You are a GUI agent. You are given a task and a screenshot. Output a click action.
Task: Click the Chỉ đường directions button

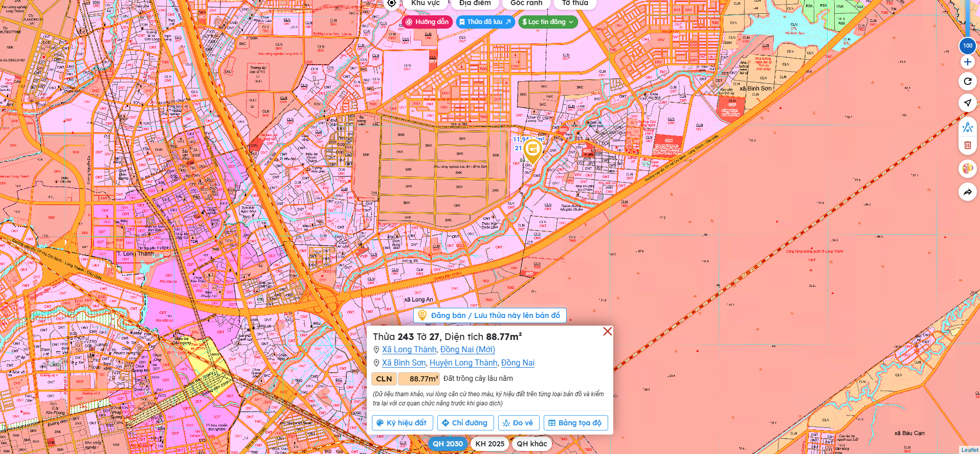(465, 423)
